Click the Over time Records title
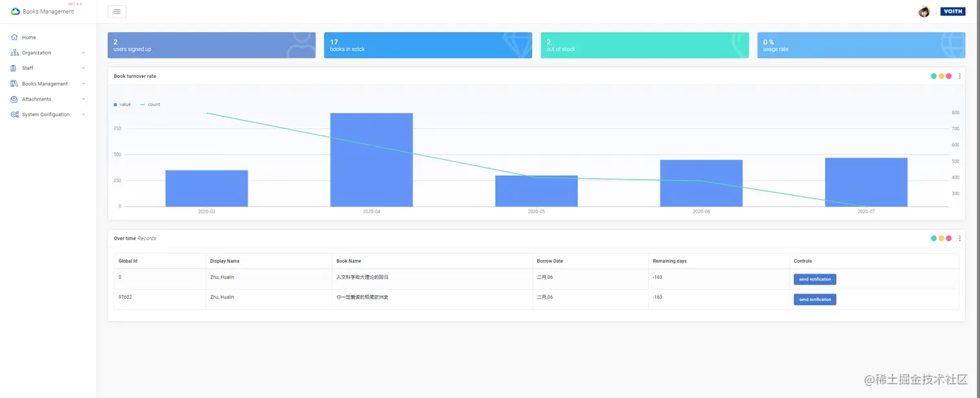This screenshot has height=398, width=980. coord(135,238)
